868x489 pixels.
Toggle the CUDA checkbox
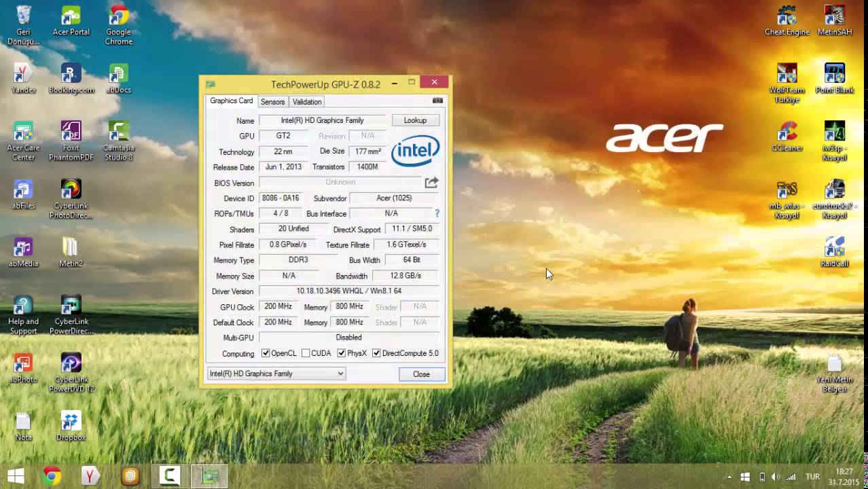[306, 353]
